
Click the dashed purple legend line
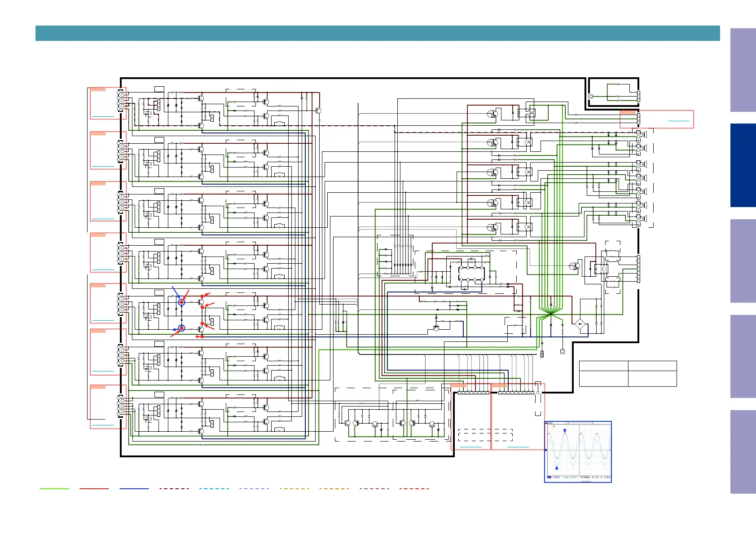[374, 488]
